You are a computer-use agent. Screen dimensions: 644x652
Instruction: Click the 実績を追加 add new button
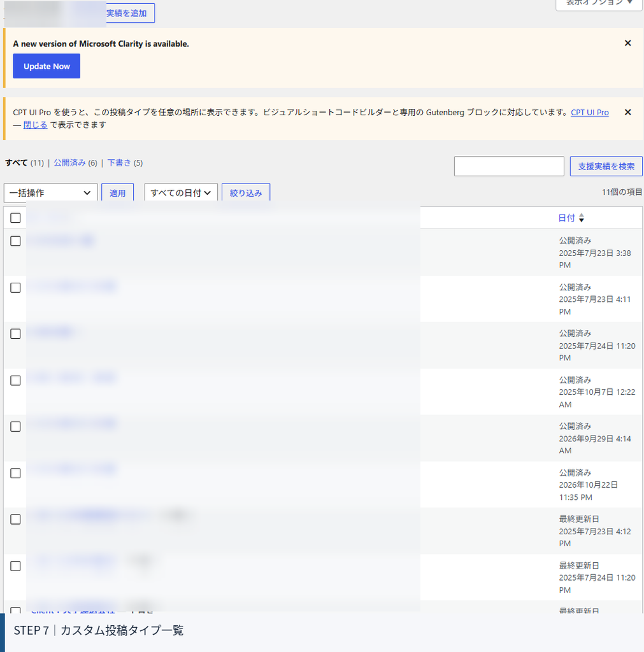(130, 13)
